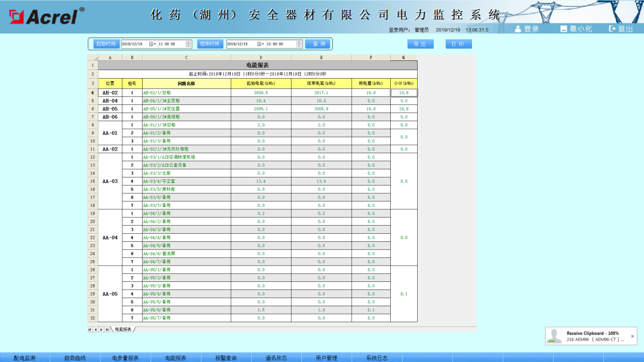The width and height of the screenshot is (644, 362).
Task: Click the 最小化 minimize icon in header
Action: [563, 29]
